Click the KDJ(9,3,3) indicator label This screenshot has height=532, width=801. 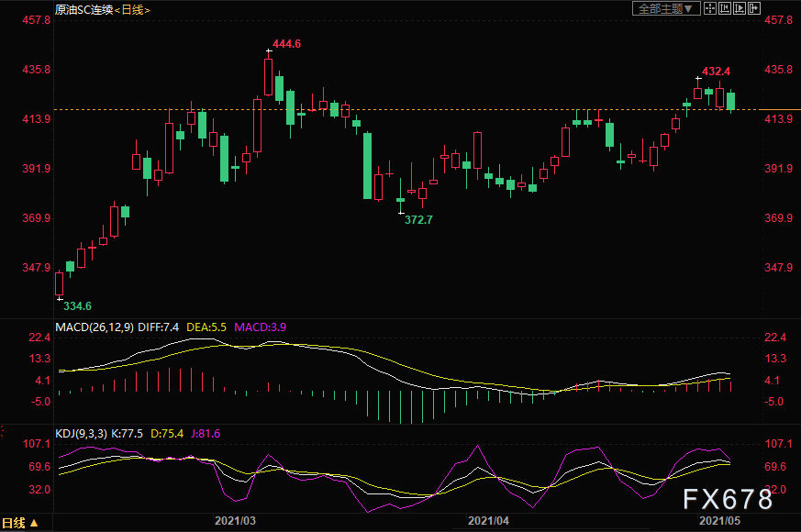point(82,434)
